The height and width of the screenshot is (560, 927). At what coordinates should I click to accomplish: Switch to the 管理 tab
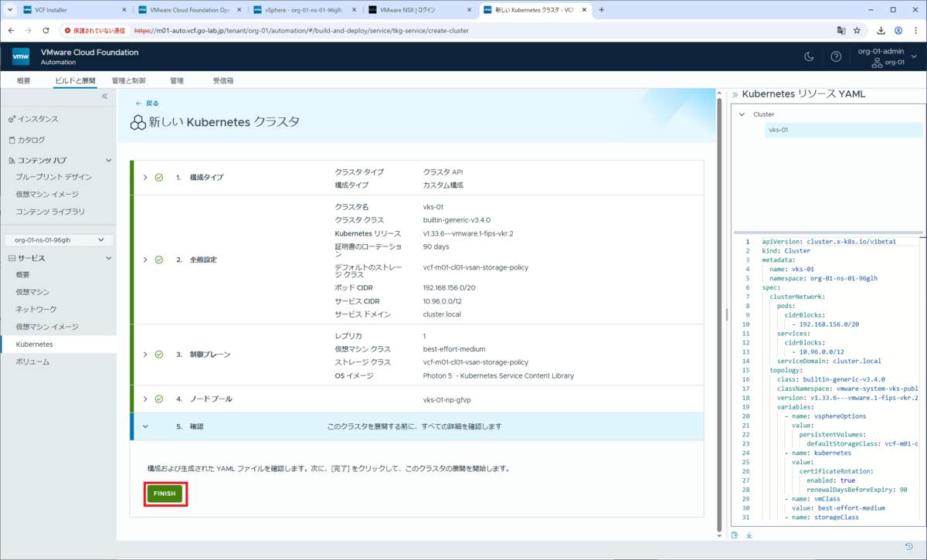[177, 80]
